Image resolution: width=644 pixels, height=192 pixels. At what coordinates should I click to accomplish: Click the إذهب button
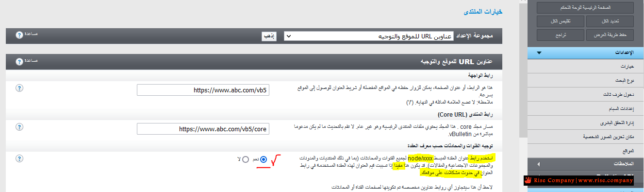[269, 36]
